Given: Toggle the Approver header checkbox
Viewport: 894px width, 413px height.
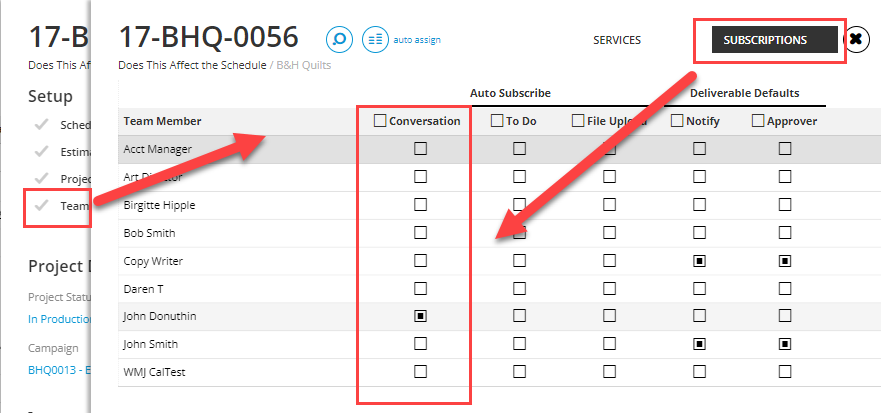Looking at the screenshot, I should [758, 121].
